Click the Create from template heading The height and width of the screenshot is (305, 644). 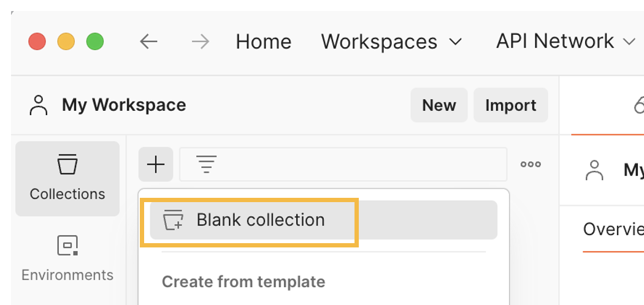(x=243, y=282)
